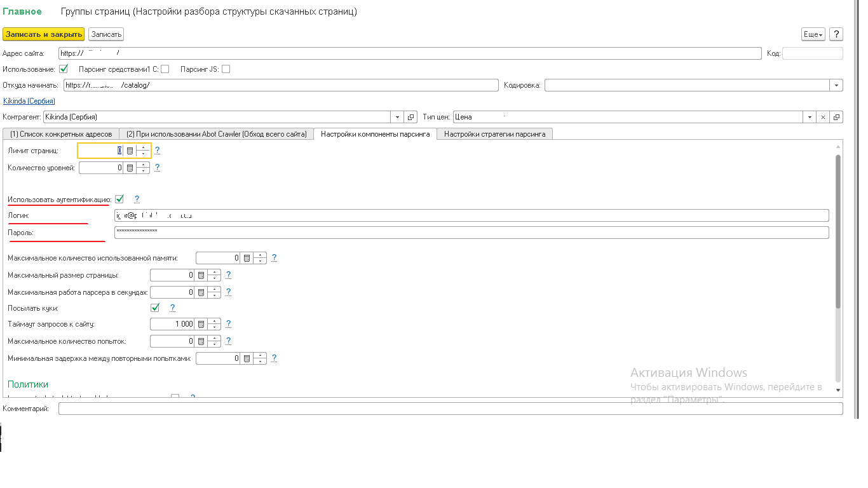Switch to Настройки стратегии парсинга tab
The image size is (868, 488).
494,134
